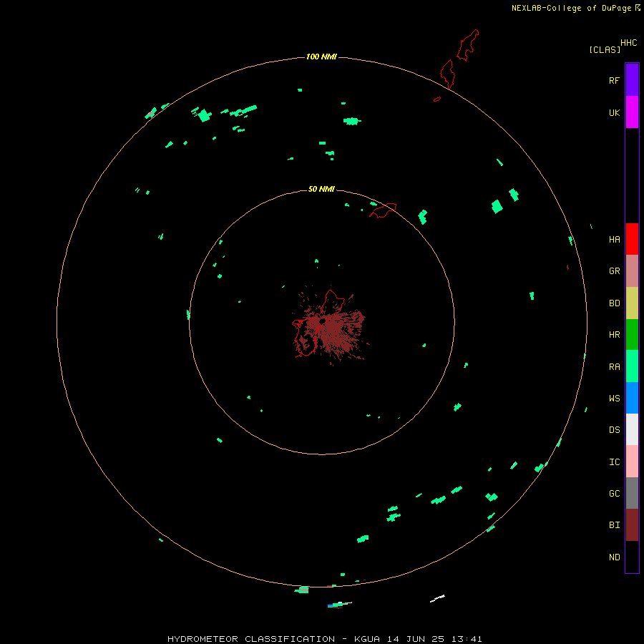Click the BD legend label
Screen dimensions: 644x644
click(614, 303)
